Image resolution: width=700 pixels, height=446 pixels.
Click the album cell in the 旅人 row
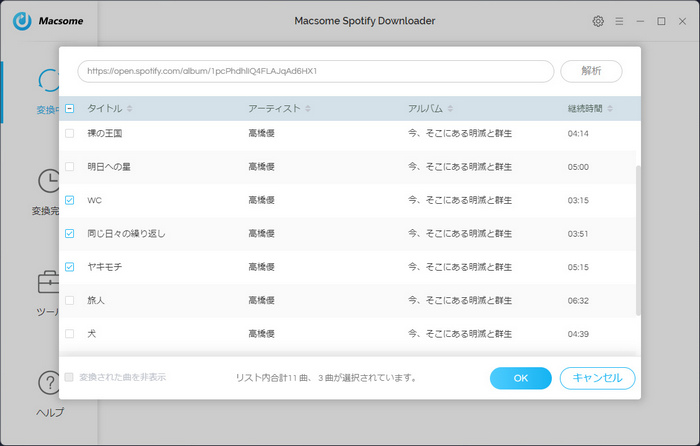click(x=460, y=300)
